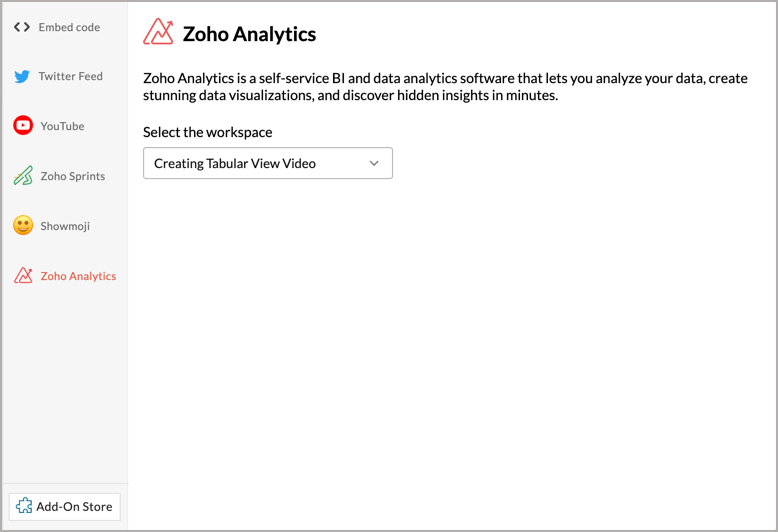Click the Zoho Analytics sidebar icon
Screen dimensions: 778x532
pos(23,275)
